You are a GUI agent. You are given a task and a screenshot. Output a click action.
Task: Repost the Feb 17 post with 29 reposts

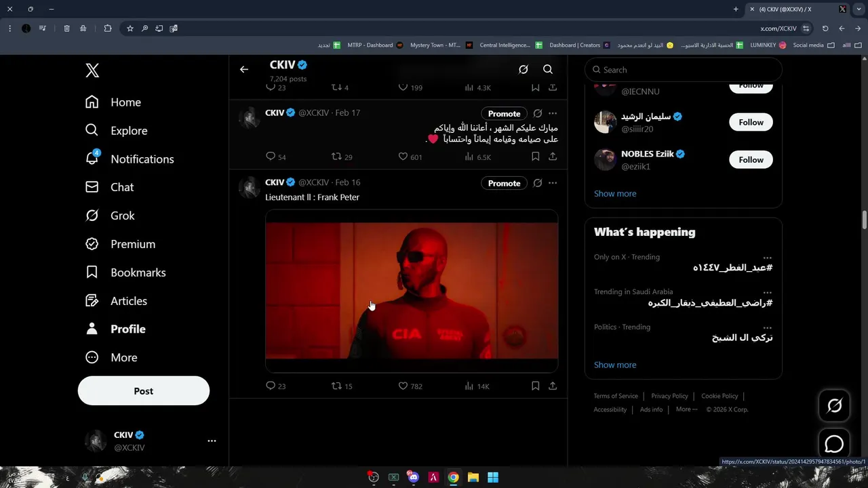(341, 157)
